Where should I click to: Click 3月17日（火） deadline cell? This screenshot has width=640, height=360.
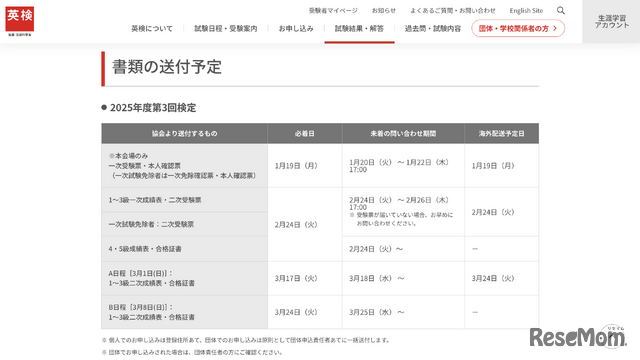click(x=296, y=278)
